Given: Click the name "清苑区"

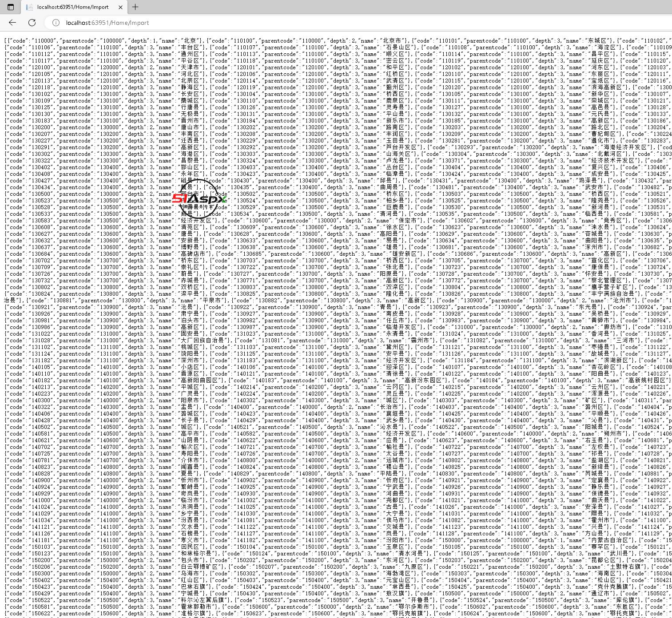Looking at the screenshot, I should tap(191, 227).
